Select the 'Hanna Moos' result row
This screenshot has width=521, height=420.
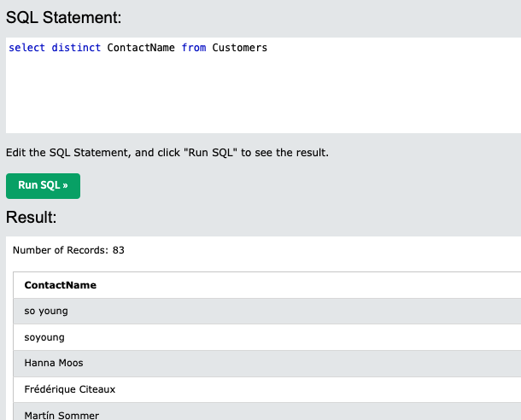(267, 363)
